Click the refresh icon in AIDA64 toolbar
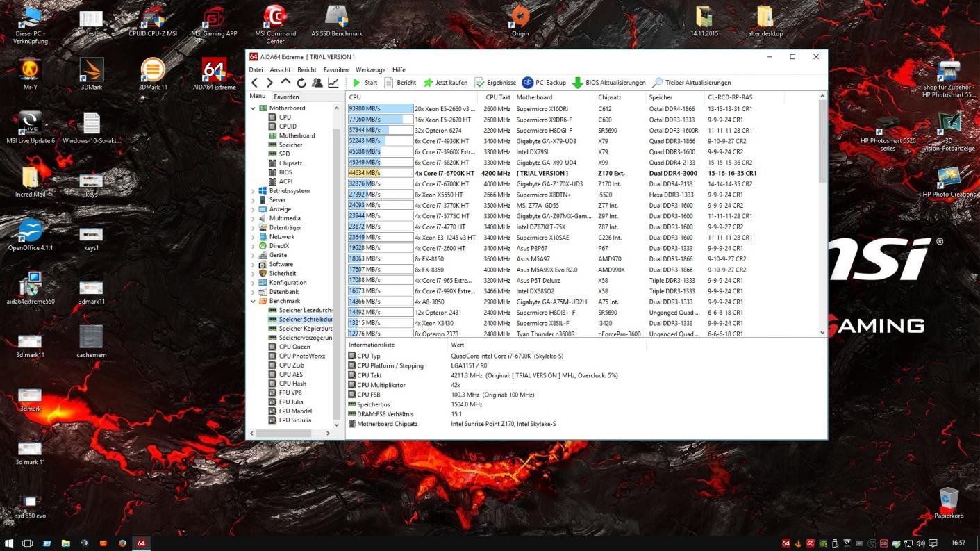This screenshot has width=980, height=551. pyautogui.click(x=301, y=83)
